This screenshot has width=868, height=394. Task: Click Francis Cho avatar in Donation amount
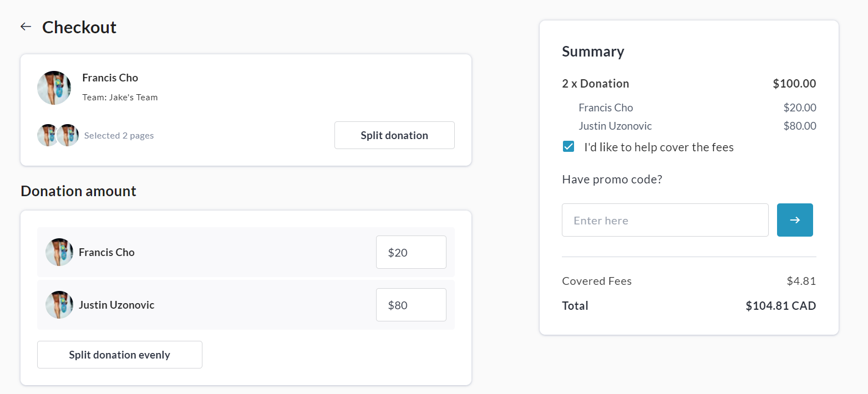(59, 252)
